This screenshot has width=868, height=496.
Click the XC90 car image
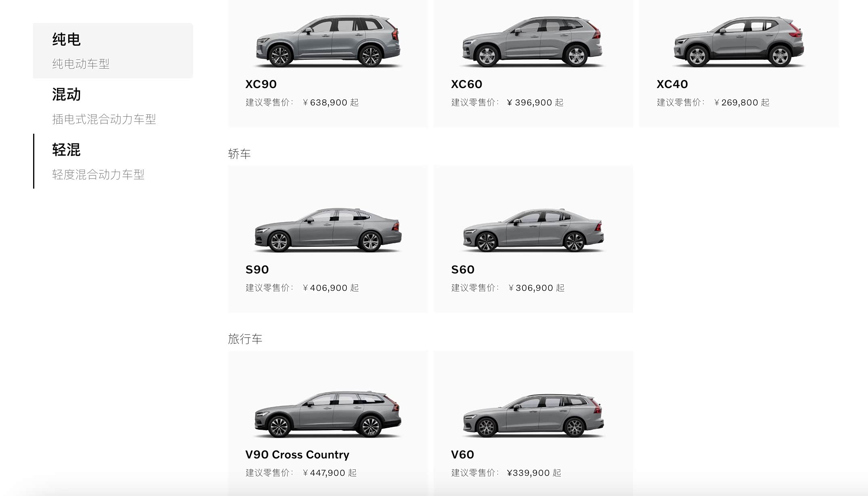[x=328, y=41]
